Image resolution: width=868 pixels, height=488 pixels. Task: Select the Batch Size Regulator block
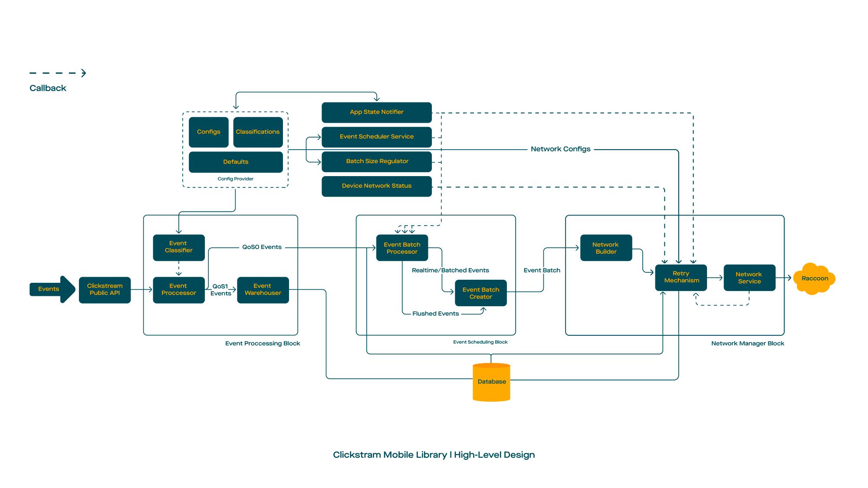click(x=376, y=161)
